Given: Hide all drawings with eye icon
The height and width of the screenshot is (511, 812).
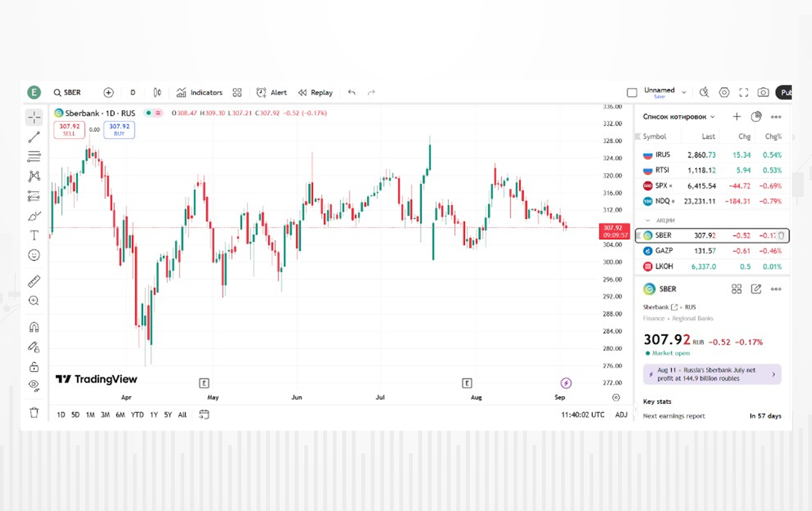Looking at the screenshot, I should pos(34,385).
